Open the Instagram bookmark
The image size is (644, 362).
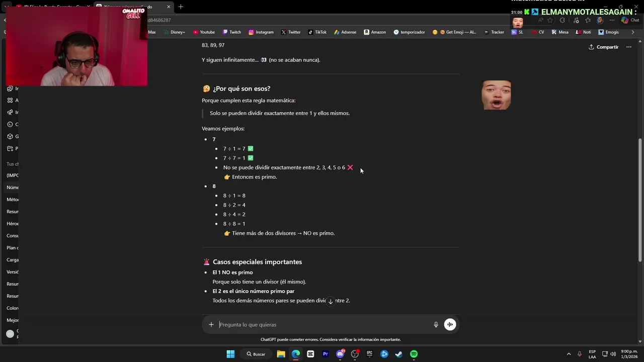(261, 32)
